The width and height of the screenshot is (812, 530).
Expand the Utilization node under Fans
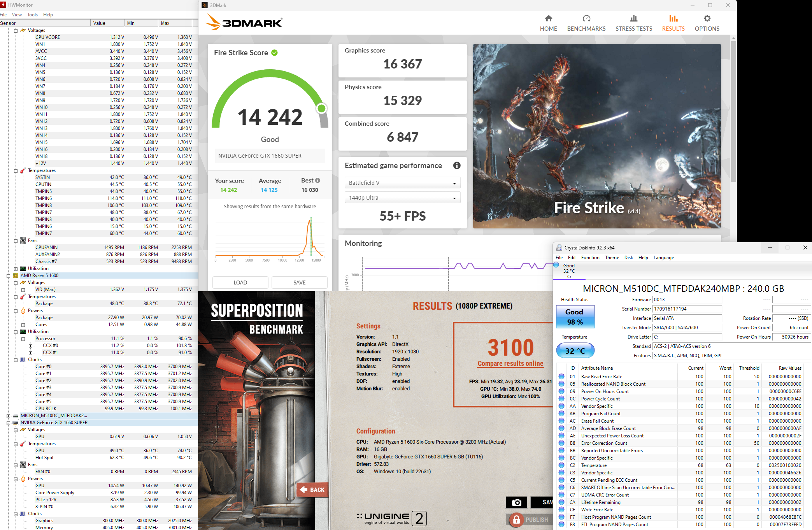pyautogui.click(x=16, y=269)
